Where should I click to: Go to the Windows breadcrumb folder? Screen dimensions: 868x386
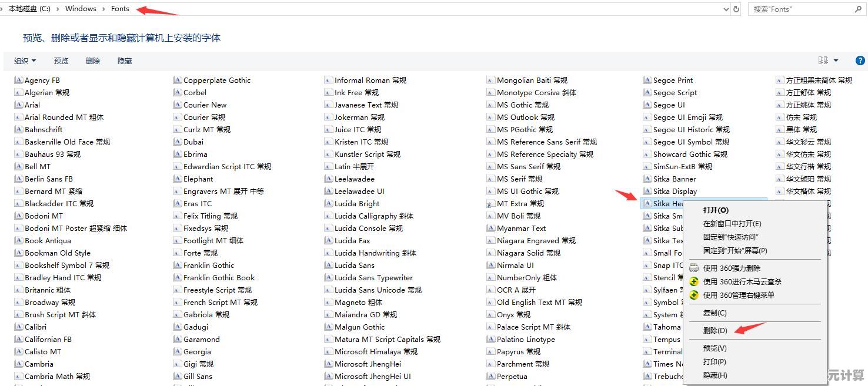coord(81,9)
